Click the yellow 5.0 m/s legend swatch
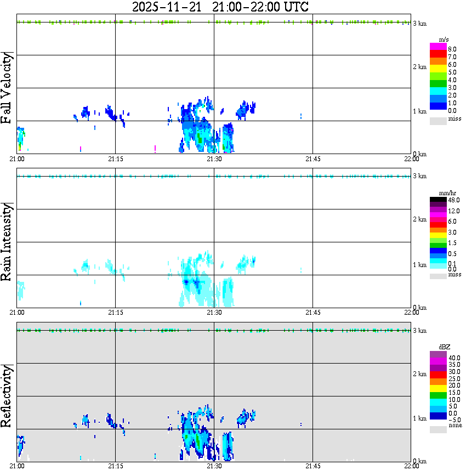 [x=438, y=69]
